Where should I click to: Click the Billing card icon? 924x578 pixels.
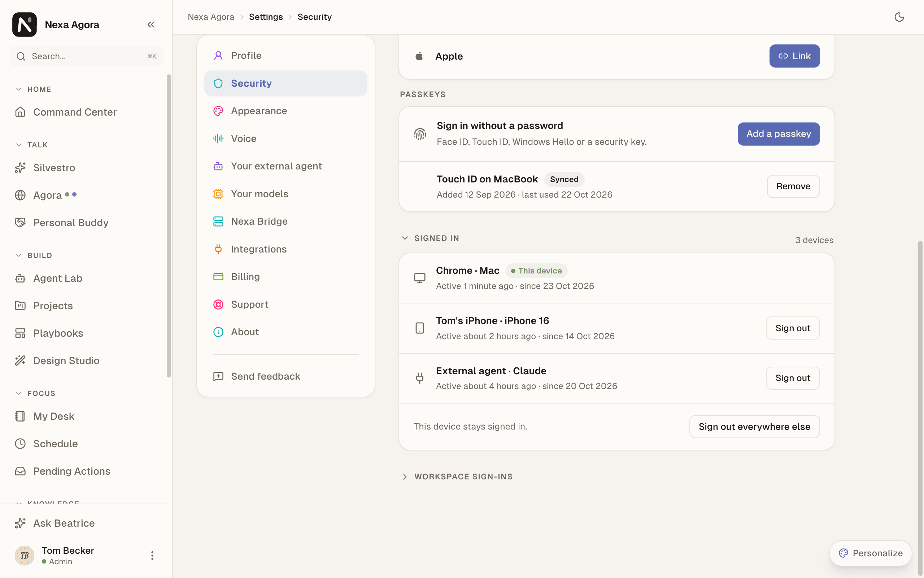click(218, 277)
